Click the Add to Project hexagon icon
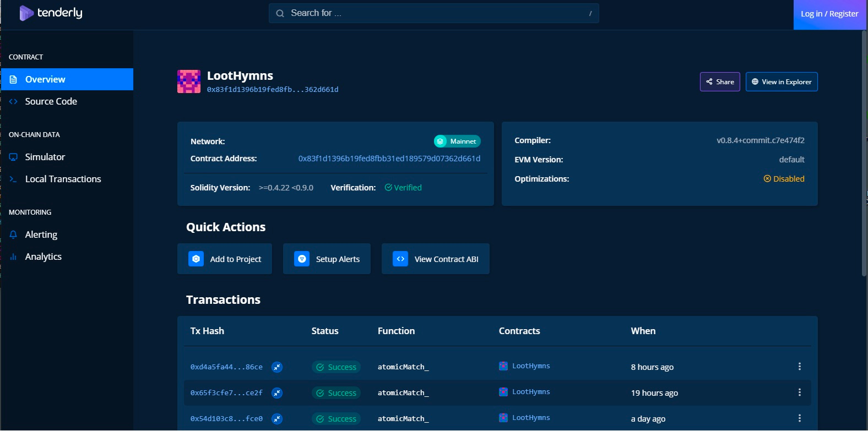Viewport: 868px width, 431px height. (196, 259)
